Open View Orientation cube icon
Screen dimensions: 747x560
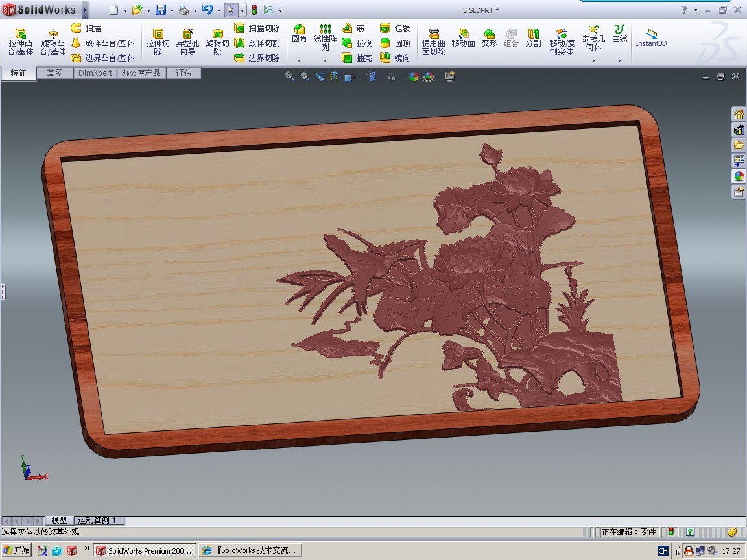pyautogui.click(x=350, y=76)
